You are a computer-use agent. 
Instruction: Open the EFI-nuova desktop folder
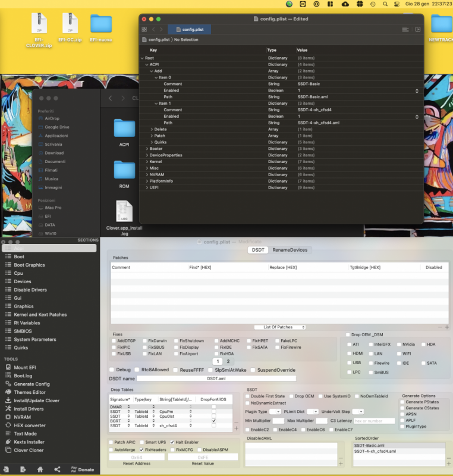[101, 27]
